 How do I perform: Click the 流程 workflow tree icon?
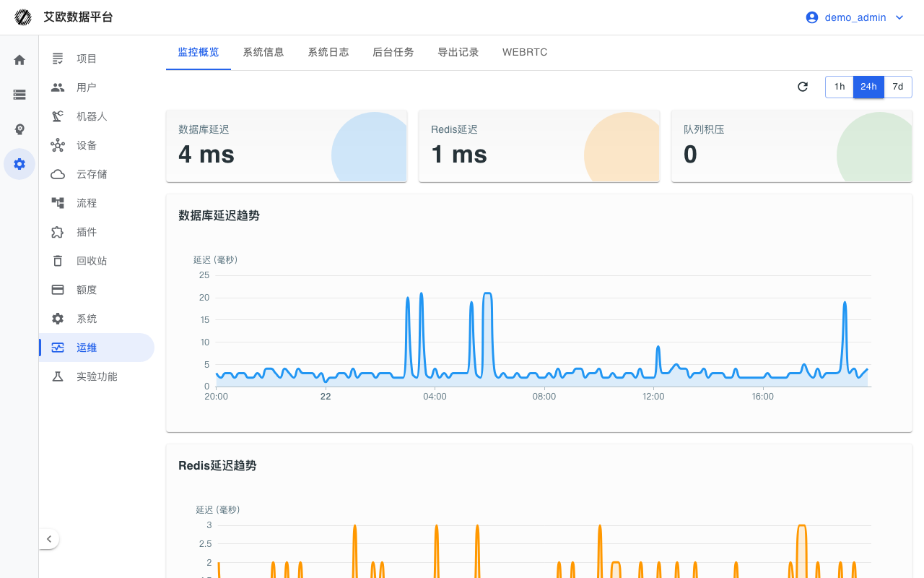click(x=58, y=203)
